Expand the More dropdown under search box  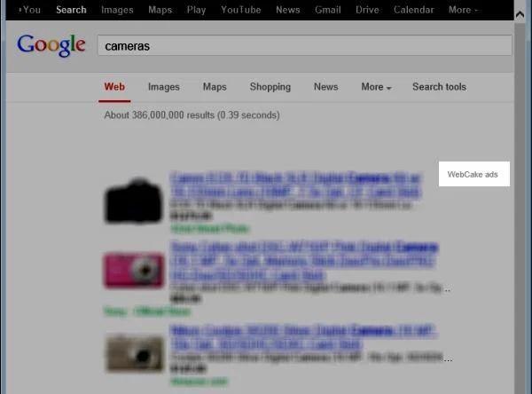tap(376, 87)
